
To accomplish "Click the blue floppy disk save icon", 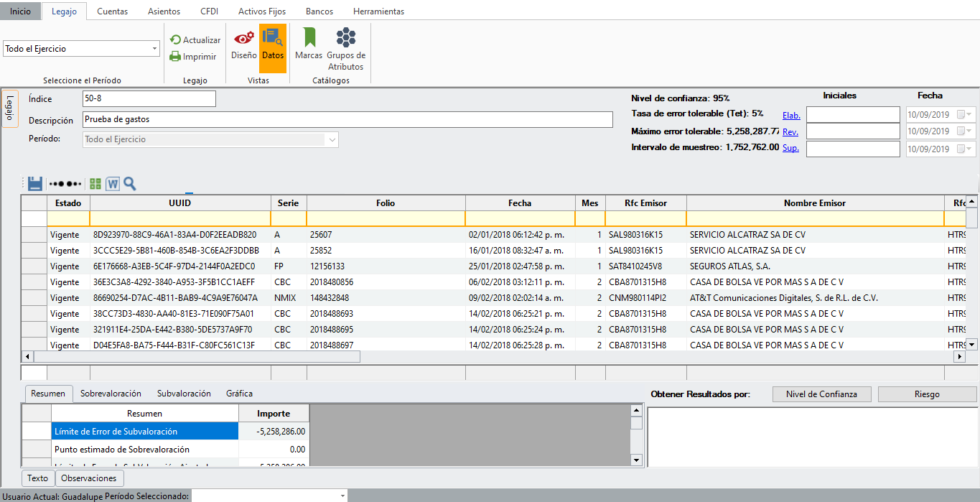I will tap(35, 184).
